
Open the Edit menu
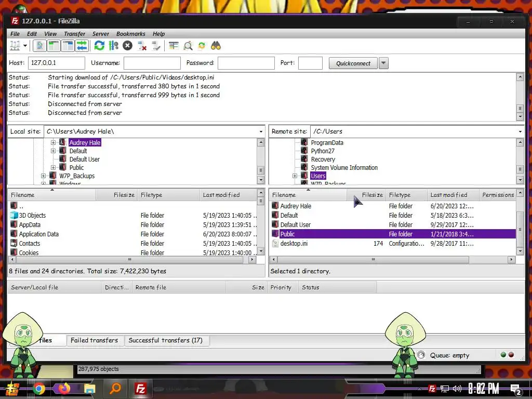(32, 34)
